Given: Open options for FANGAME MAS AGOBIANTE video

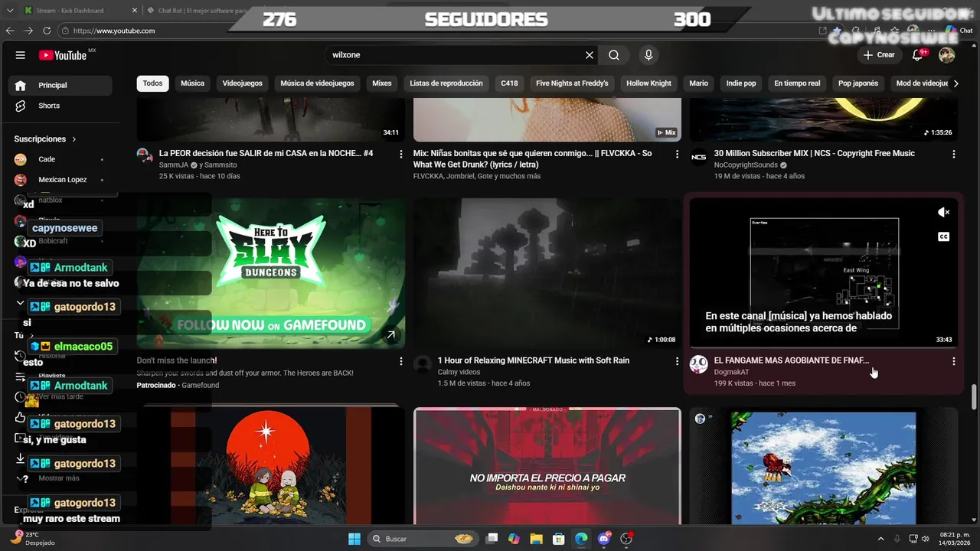Looking at the screenshot, I should (x=953, y=360).
